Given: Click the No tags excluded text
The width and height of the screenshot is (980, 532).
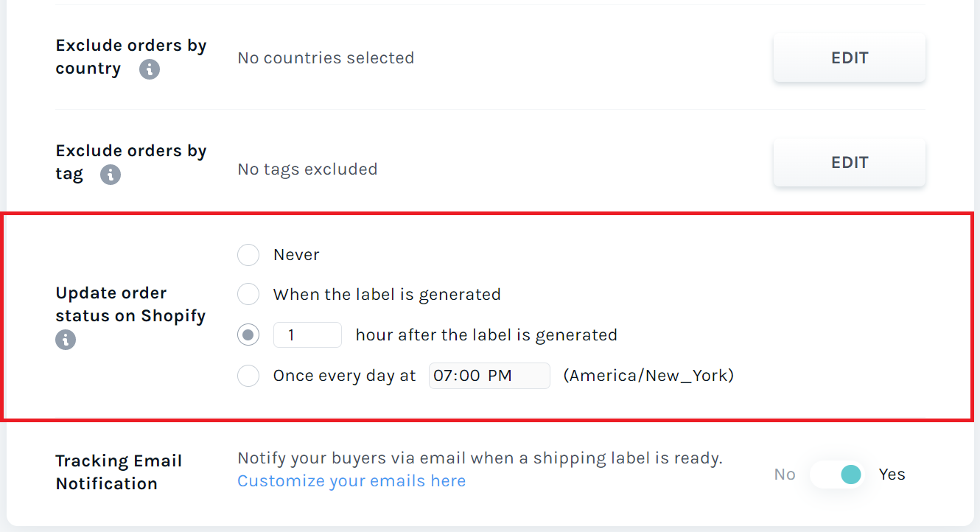Looking at the screenshot, I should 307,169.
